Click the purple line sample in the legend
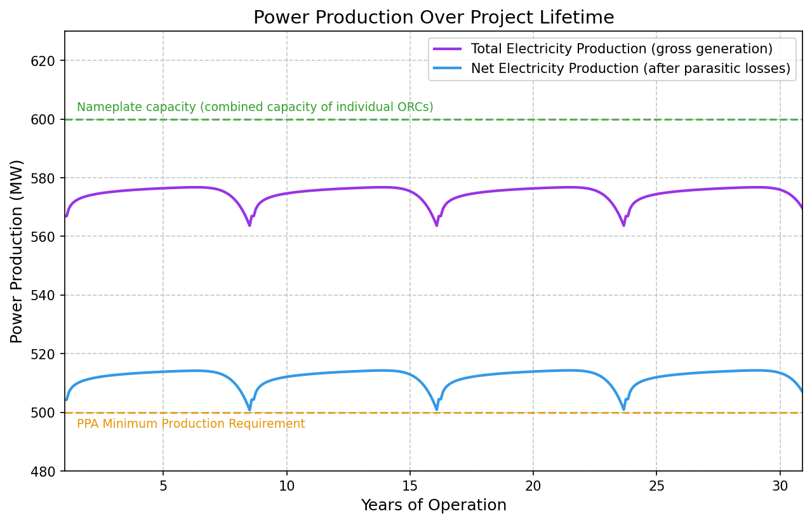The image size is (812, 523). pos(448,50)
